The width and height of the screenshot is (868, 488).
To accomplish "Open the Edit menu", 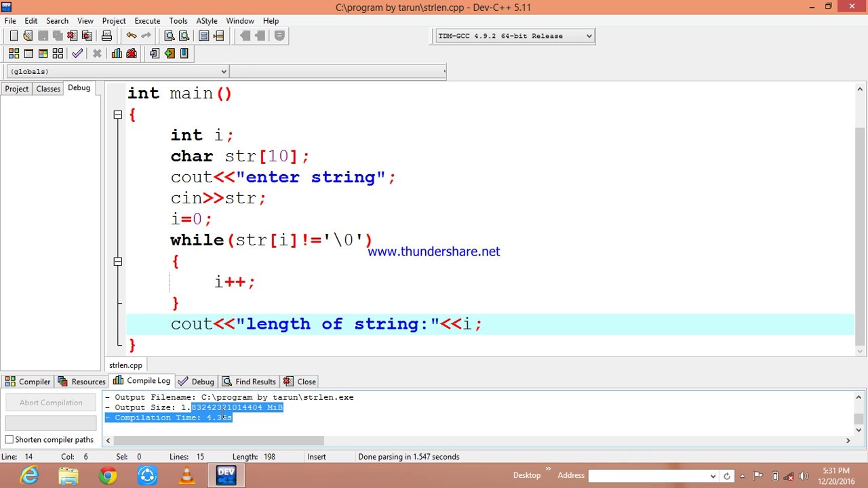I will (31, 21).
